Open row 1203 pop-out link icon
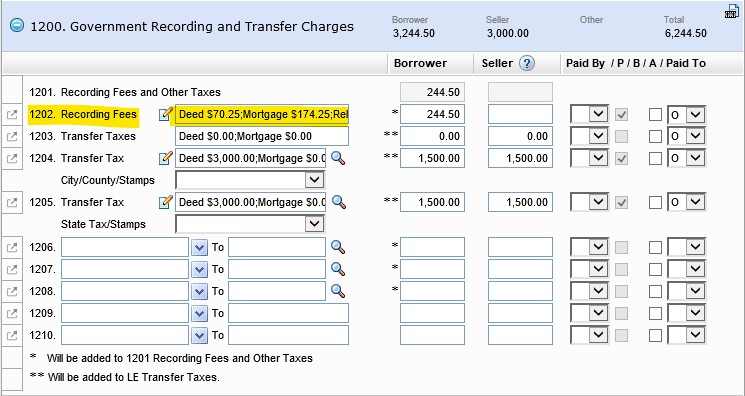Screen dimensions: 745x396 tap(12, 136)
